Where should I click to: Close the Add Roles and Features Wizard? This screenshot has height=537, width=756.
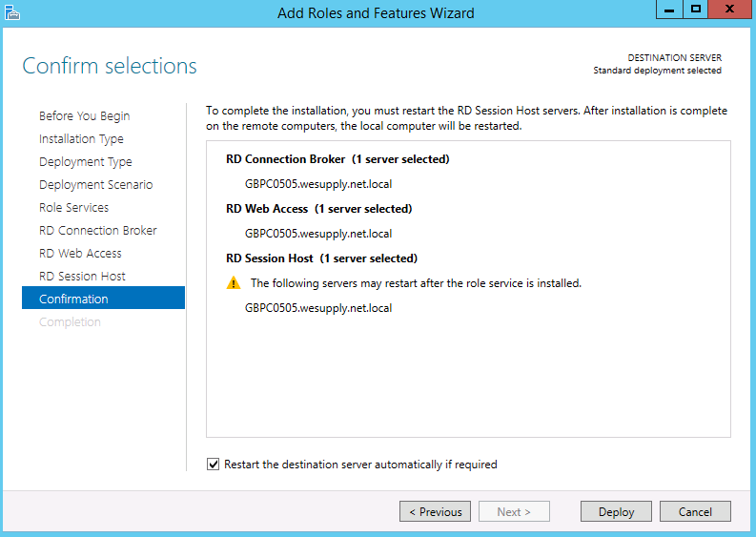730,10
